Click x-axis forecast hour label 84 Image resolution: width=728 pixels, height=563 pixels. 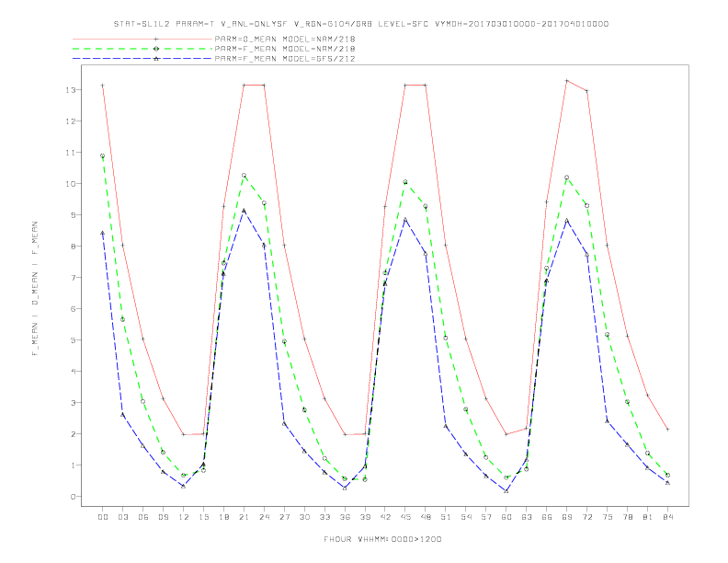(668, 517)
